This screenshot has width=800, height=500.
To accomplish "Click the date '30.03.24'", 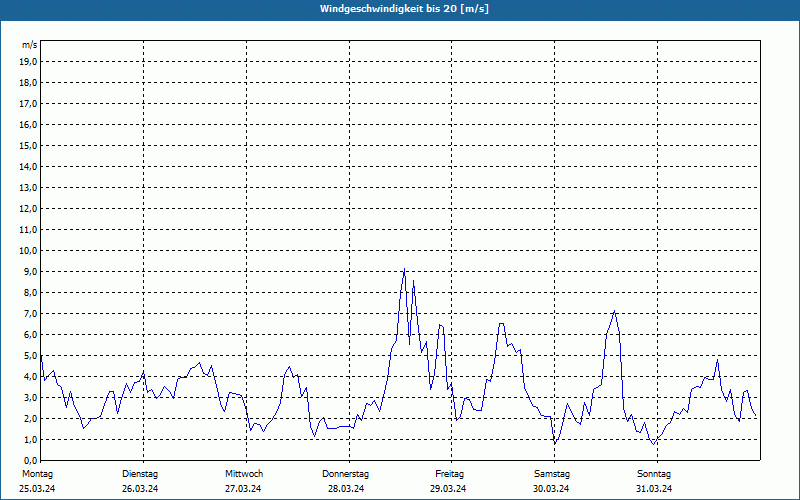I will [x=551, y=489].
